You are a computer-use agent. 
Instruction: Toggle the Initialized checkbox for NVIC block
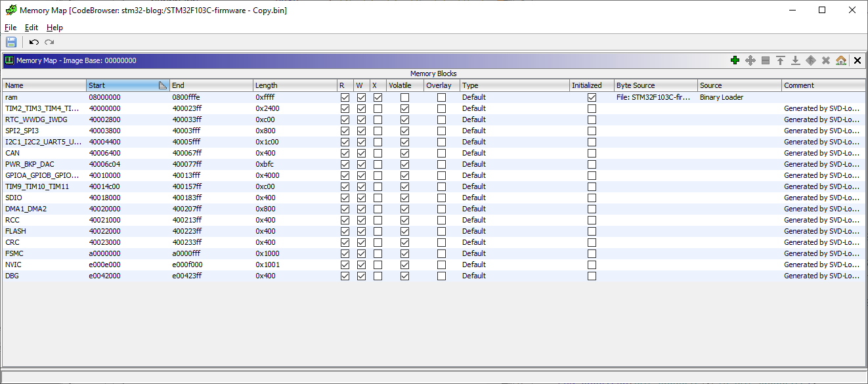point(592,265)
